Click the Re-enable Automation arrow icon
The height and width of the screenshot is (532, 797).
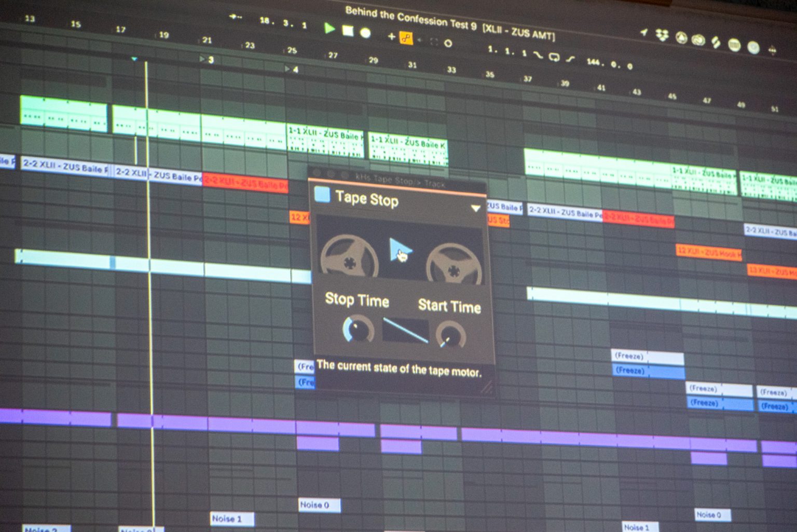pyautogui.click(x=421, y=40)
